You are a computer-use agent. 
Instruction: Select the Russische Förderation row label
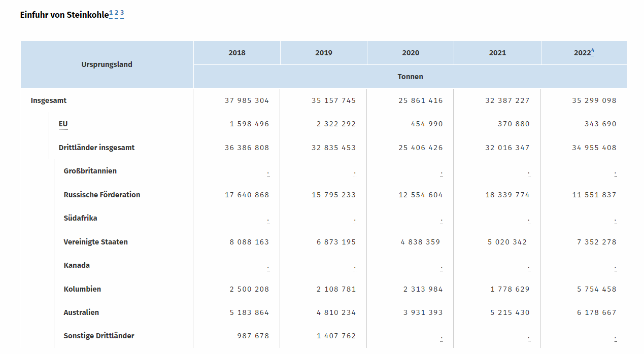[102, 195]
